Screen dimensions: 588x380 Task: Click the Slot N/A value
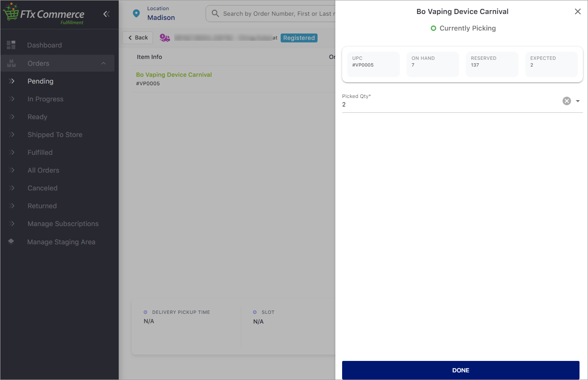click(x=258, y=321)
